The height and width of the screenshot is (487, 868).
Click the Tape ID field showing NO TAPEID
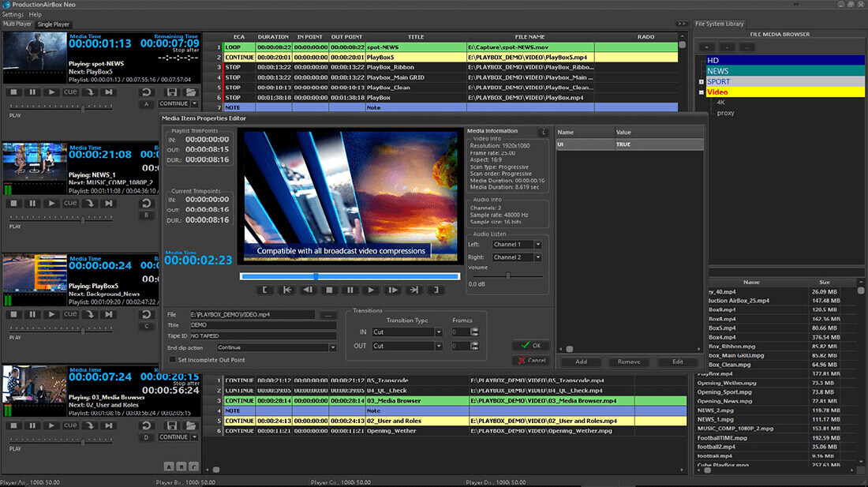point(264,336)
